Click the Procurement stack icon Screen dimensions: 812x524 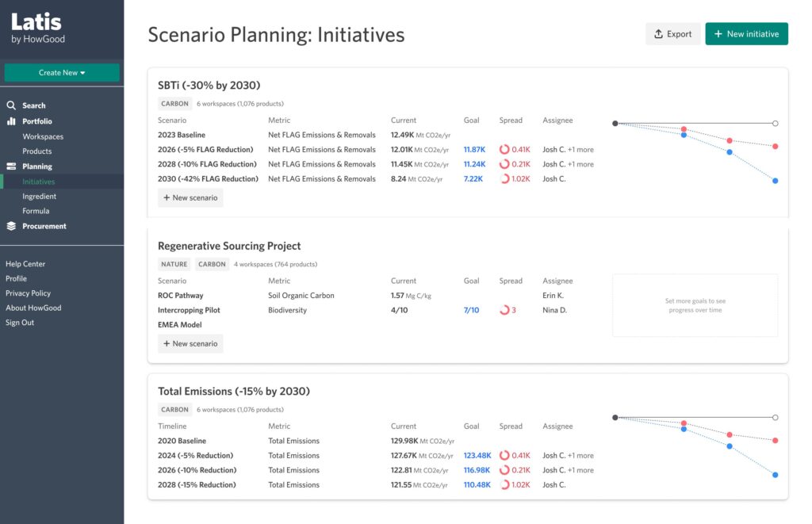pyautogui.click(x=11, y=226)
